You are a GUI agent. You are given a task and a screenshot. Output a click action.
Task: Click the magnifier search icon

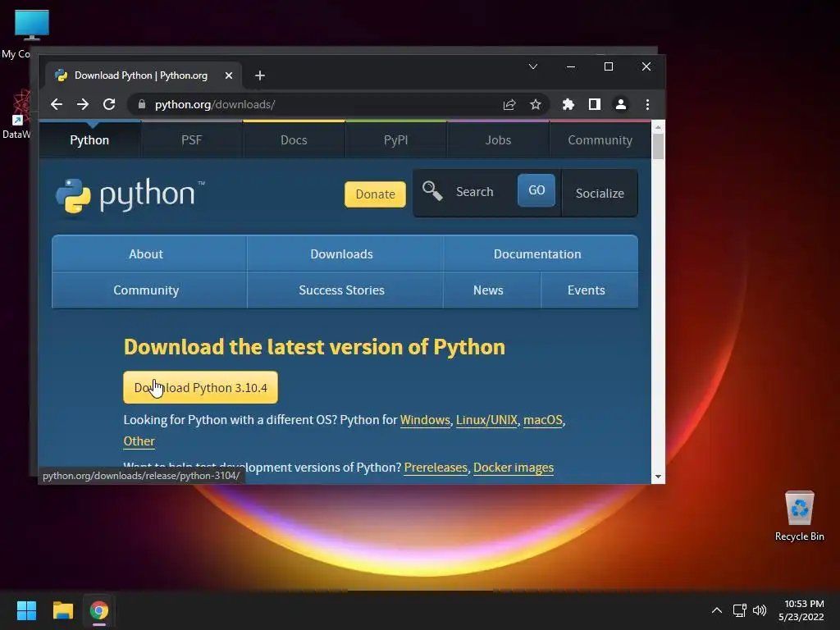[x=431, y=190]
